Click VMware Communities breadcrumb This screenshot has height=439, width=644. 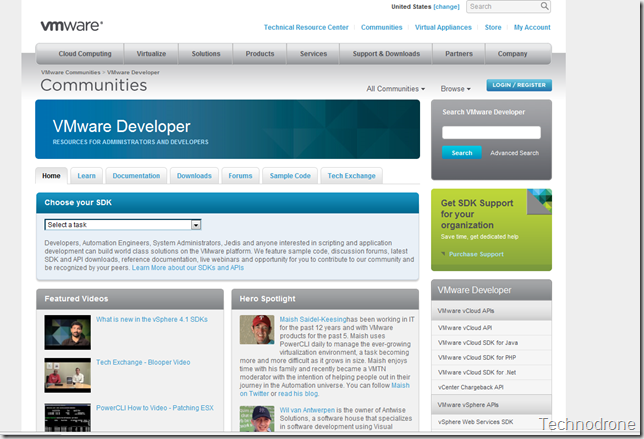71,72
